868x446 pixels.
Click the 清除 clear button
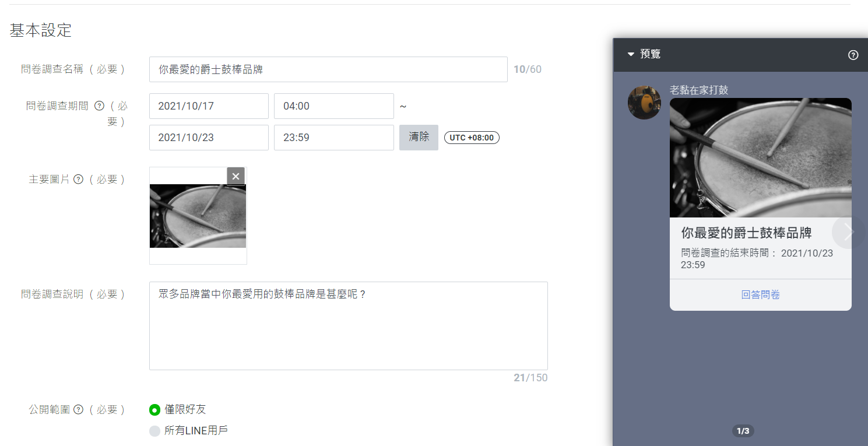point(419,138)
